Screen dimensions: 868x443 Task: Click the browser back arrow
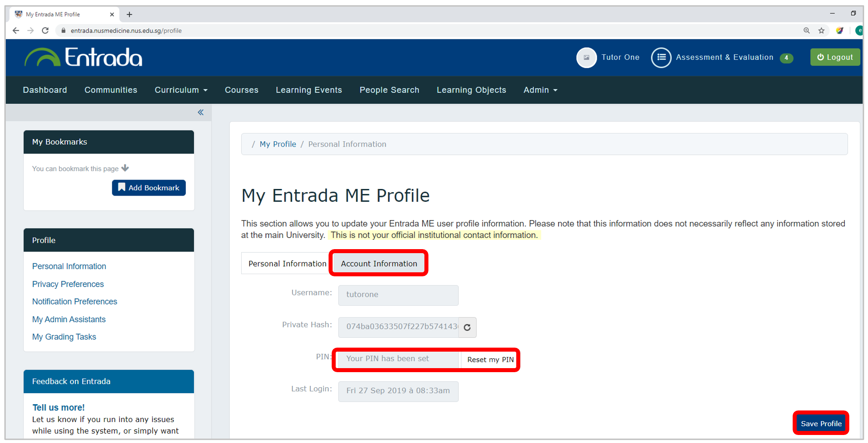(16, 31)
